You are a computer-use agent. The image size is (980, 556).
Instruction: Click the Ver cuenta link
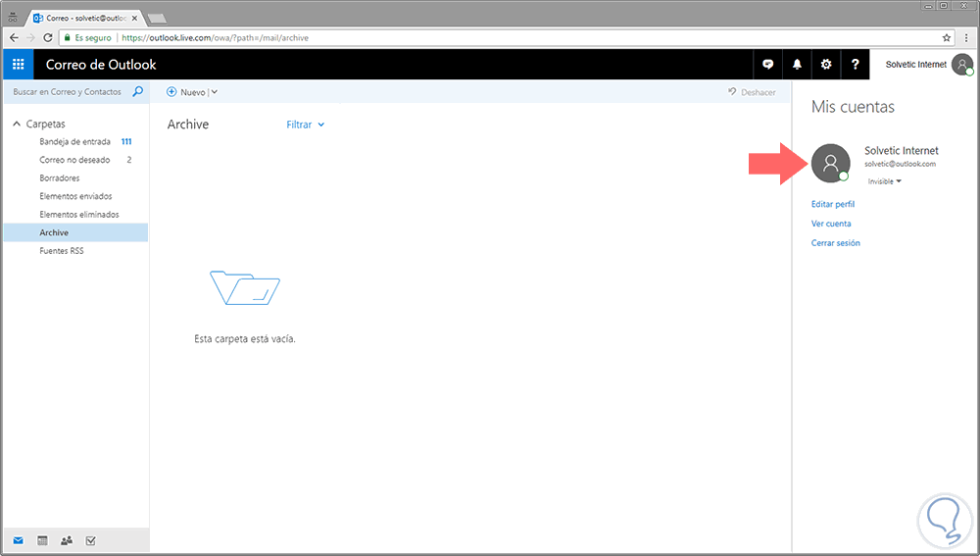coord(831,224)
